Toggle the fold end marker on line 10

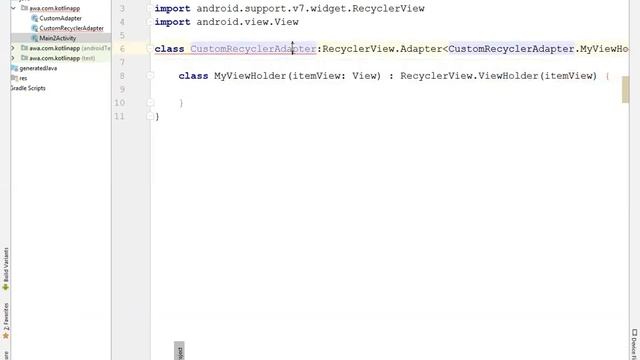pos(150,102)
